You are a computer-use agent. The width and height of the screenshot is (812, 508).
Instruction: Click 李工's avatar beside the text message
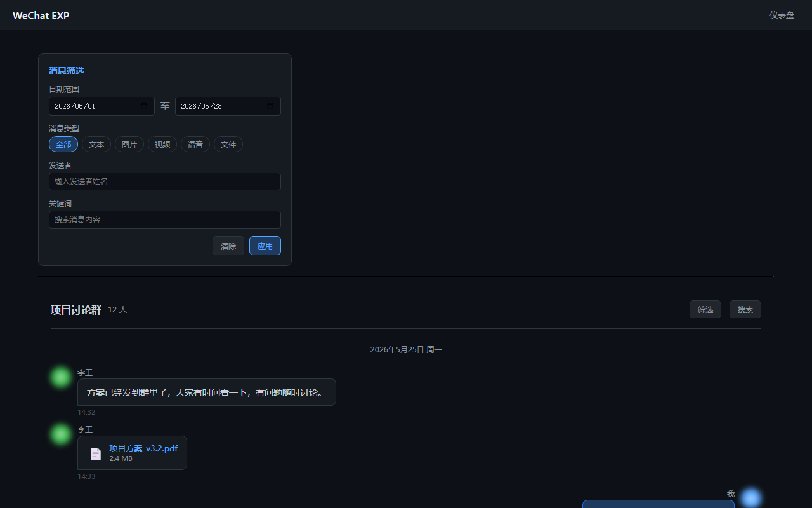pyautogui.click(x=61, y=377)
